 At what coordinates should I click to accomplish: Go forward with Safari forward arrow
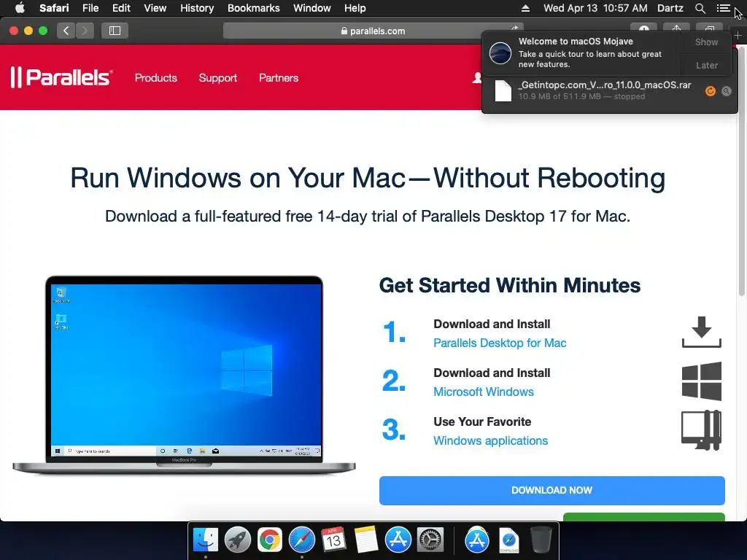click(x=85, y=31)
